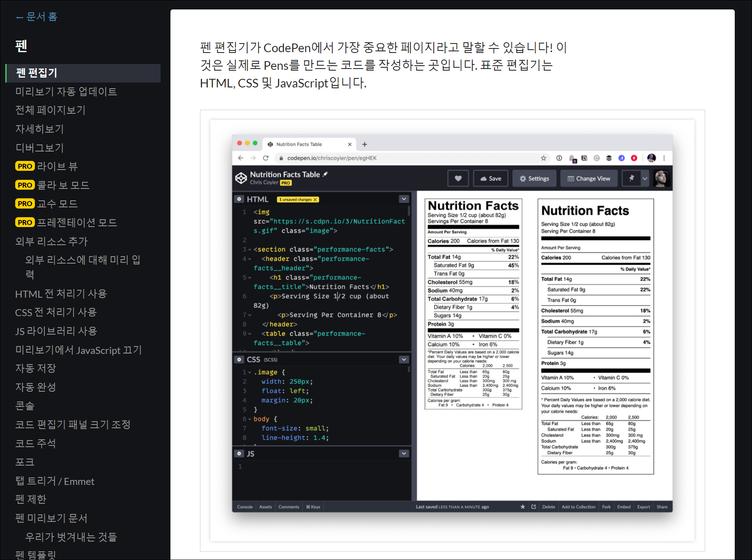This screenshot has width=752, height=560.
Task: Open the dropdown arrow beside the pin icon
Action: point(645,179)
